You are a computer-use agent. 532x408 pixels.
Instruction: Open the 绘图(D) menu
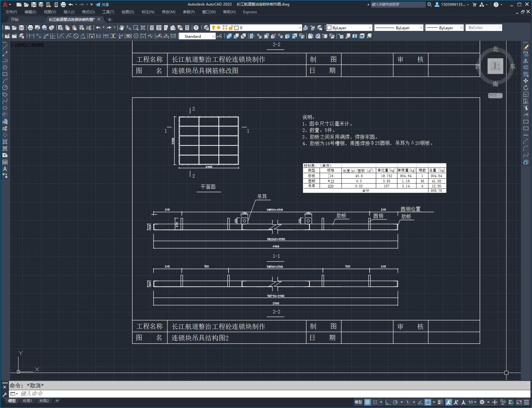click(x=128, y=12)
